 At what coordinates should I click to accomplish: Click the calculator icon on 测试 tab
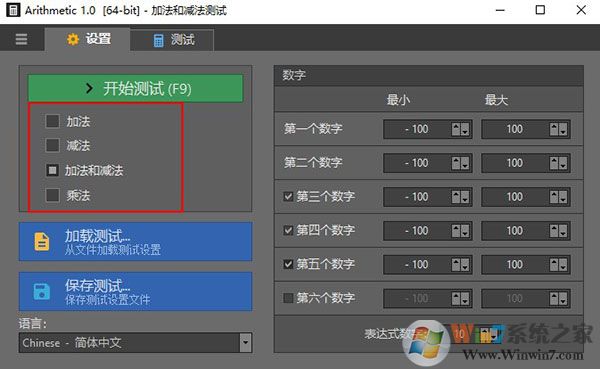pyautogui.click(x=158, y=40)
